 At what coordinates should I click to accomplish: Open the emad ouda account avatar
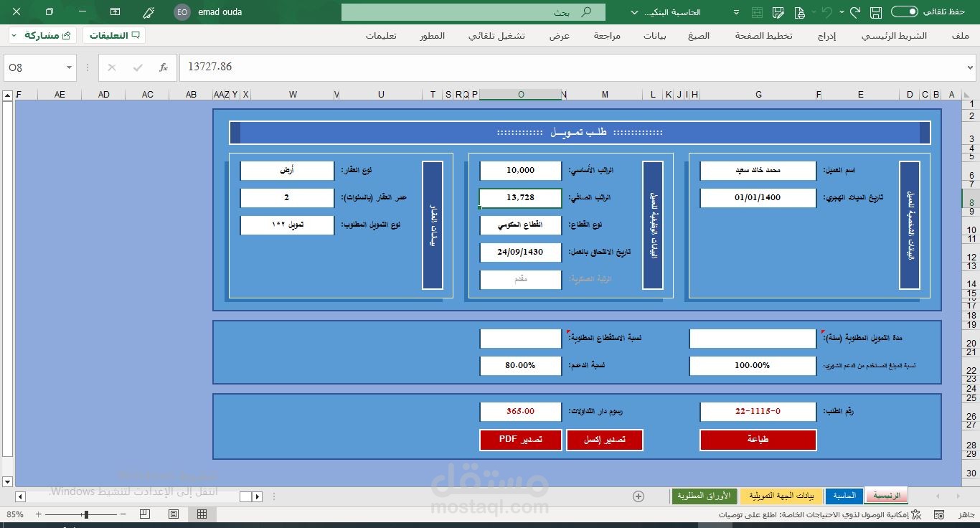(182, 12)
